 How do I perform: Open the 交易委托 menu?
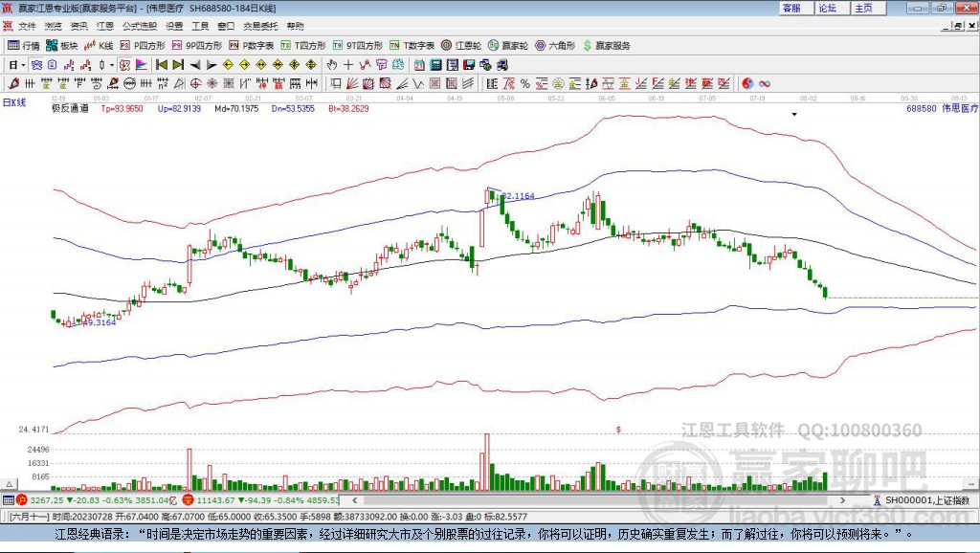click(x=260, y=26)
